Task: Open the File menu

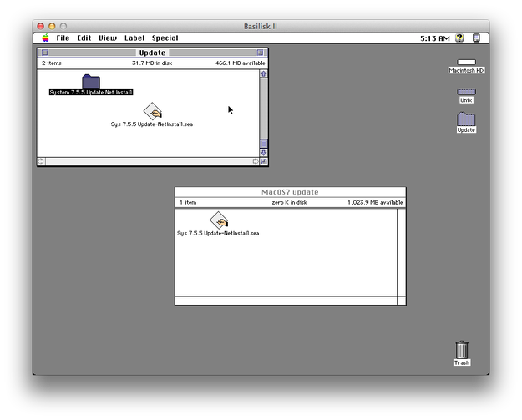Action: point(63,38)
